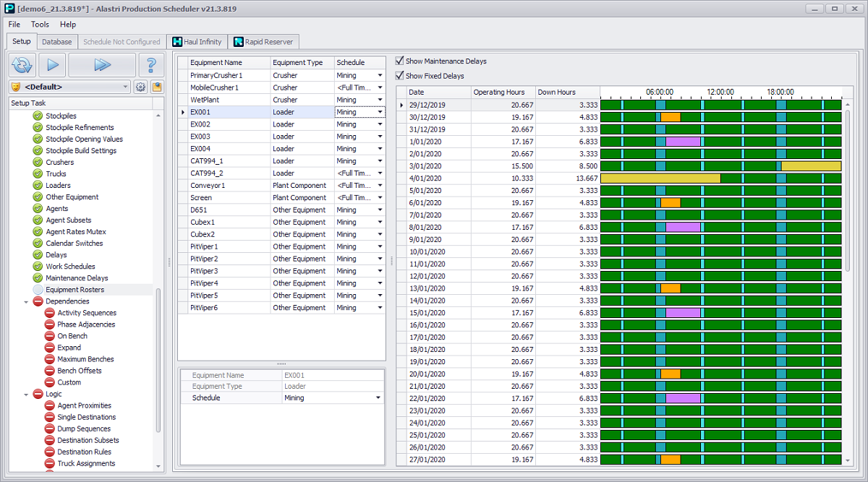Open the Tools menu

pos(40,25)
